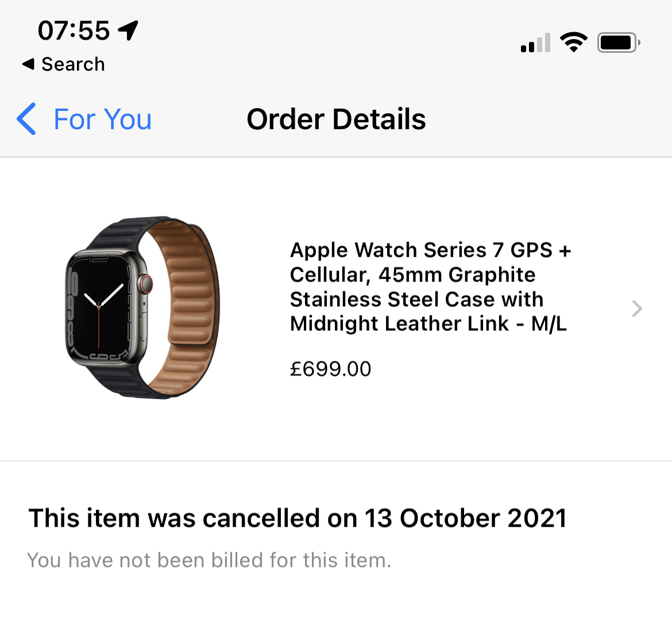
Task: Tap the battery indicator icon
Action: [618, 42]
